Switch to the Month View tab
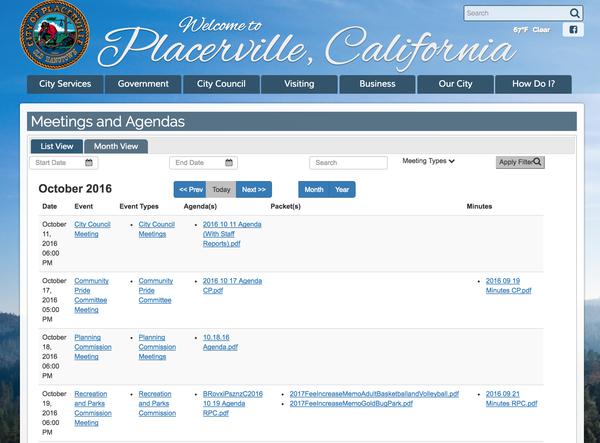600x443 pixels. (x=116, y=147)
